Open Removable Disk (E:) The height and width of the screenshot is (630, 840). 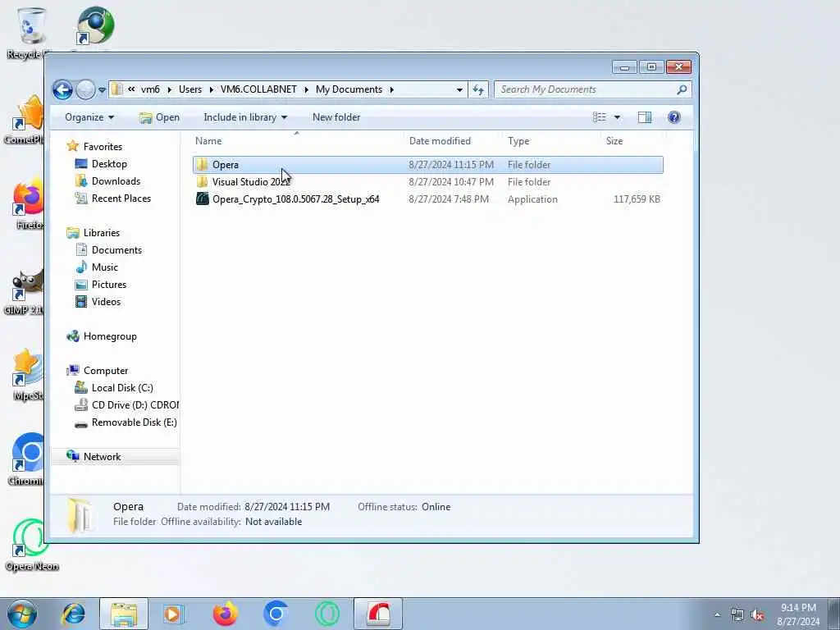(x=134, y=422)
